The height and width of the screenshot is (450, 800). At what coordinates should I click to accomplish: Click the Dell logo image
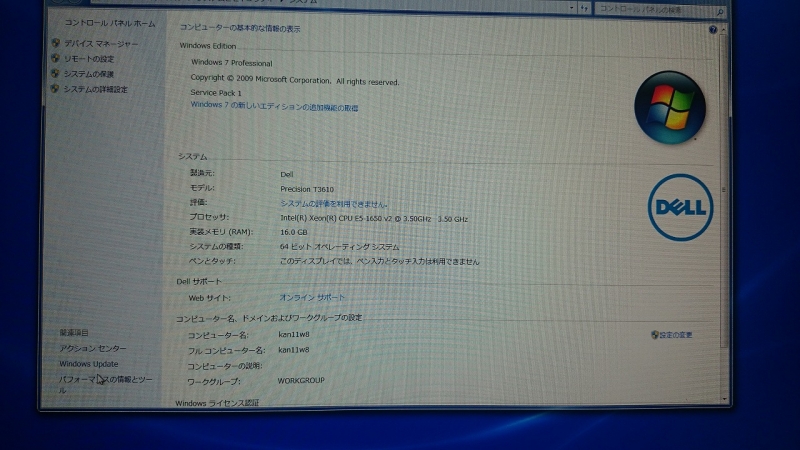point(679,208)
